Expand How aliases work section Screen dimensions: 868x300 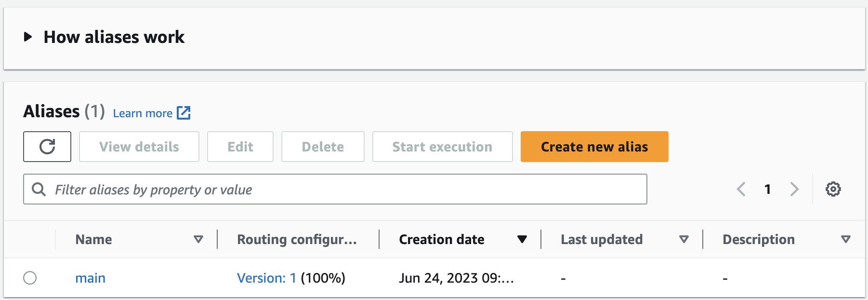[x=28, y=37]
